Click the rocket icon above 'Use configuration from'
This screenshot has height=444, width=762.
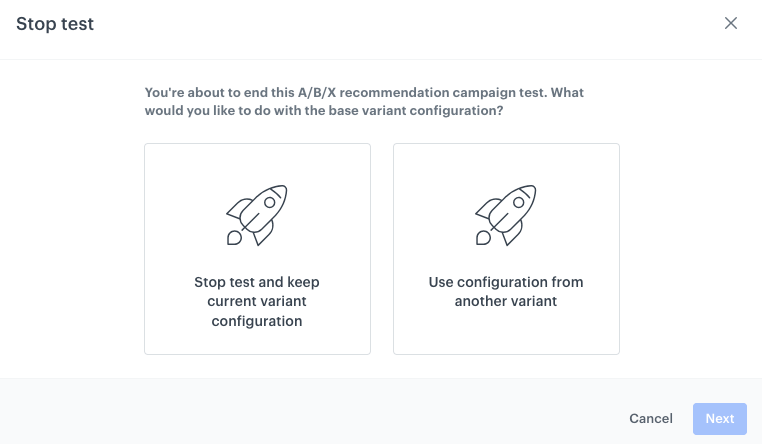pos(506,215)
